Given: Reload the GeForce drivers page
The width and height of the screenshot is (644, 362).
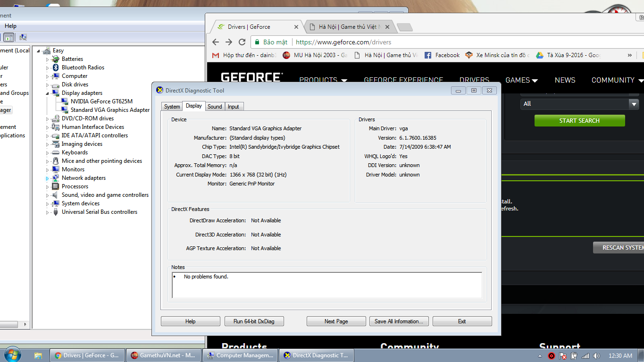Looking at the screenshot, I should click(242, 42).
